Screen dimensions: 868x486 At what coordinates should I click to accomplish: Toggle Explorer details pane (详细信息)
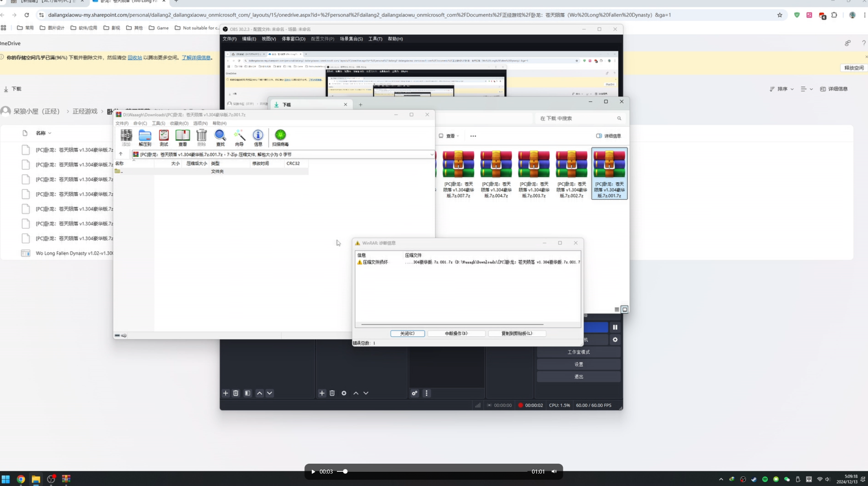click(x=609, y=136)
